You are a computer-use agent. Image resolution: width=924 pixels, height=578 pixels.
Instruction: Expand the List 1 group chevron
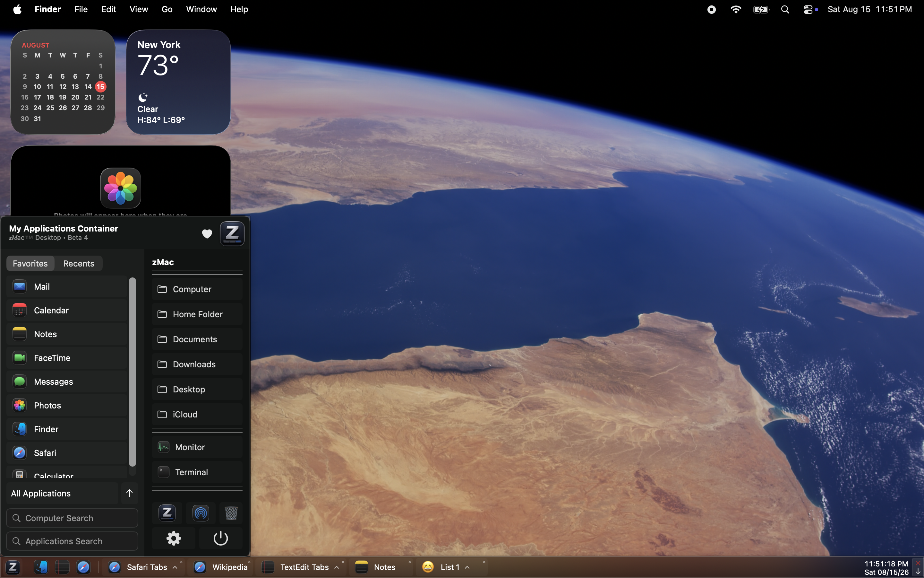(467, 568)
